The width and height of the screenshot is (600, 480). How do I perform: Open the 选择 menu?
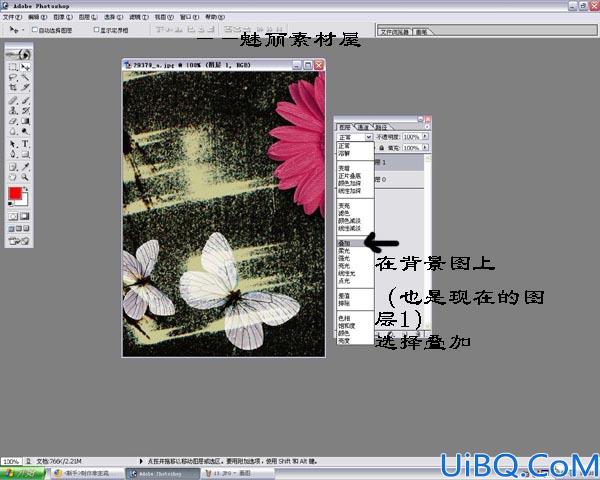pyautogui.click(x=114, y=17)
